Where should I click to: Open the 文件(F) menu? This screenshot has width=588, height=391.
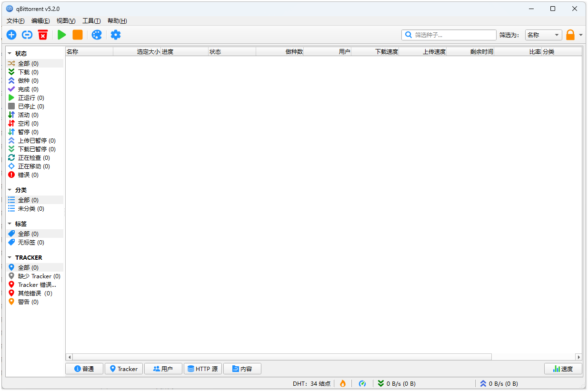(x=16, y=21)
